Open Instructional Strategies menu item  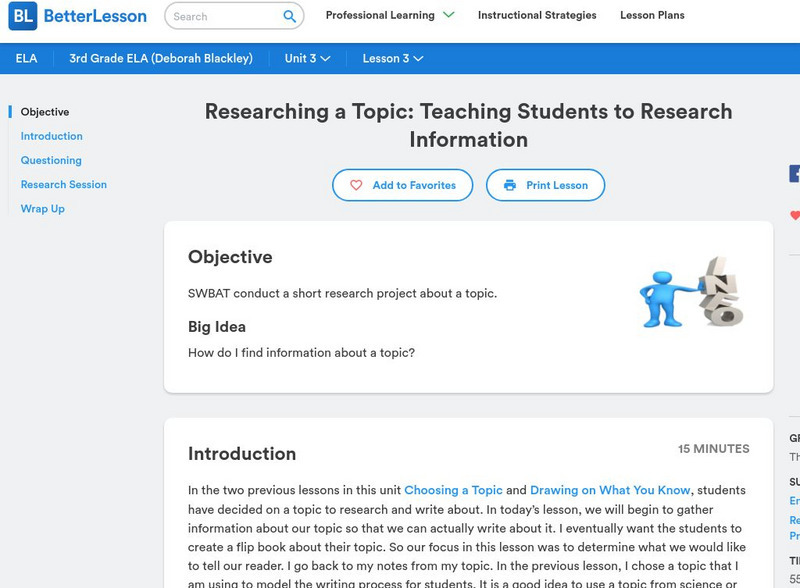click(537, 15)
